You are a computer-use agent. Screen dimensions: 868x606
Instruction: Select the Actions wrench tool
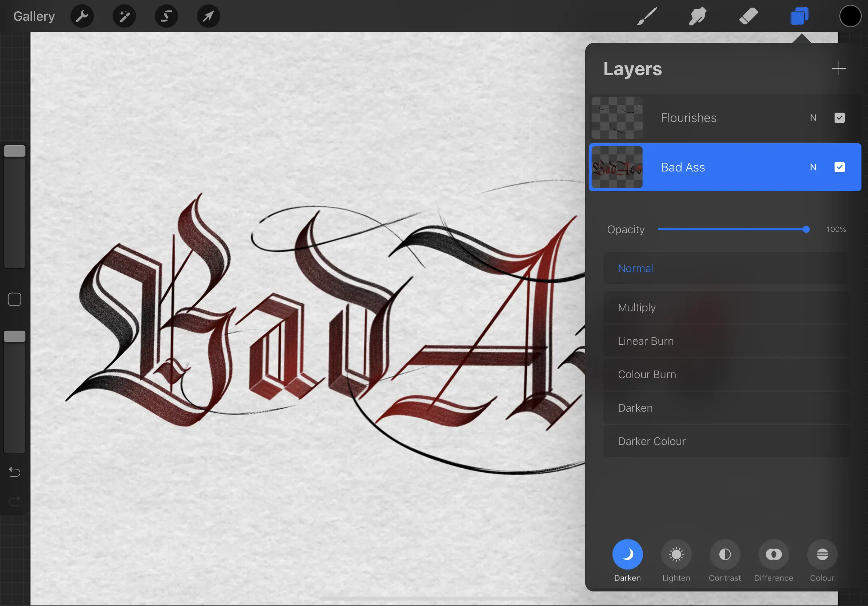point(82,15)
